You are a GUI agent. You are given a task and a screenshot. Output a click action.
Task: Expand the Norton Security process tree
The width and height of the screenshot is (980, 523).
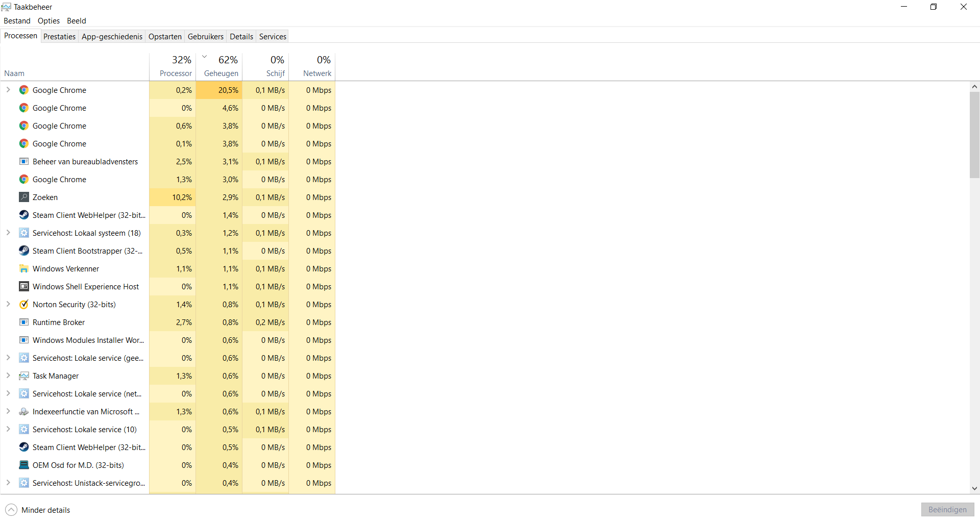coord(8,304)
